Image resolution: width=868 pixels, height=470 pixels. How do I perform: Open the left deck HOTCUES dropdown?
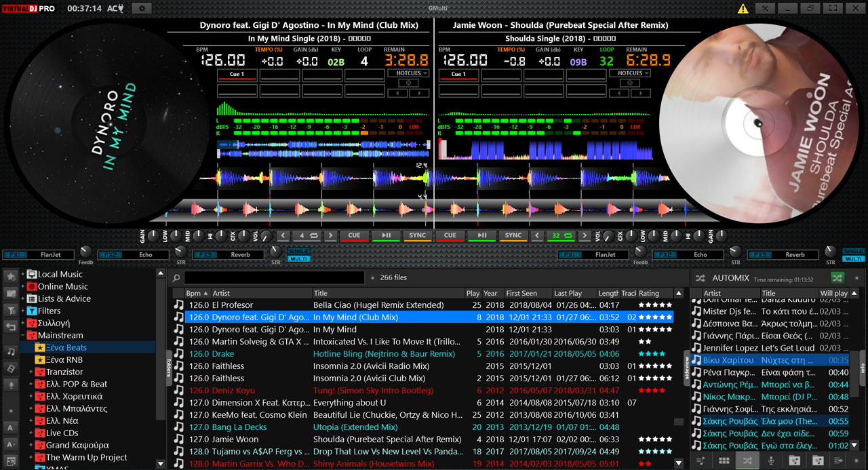[x=408, y=73]
